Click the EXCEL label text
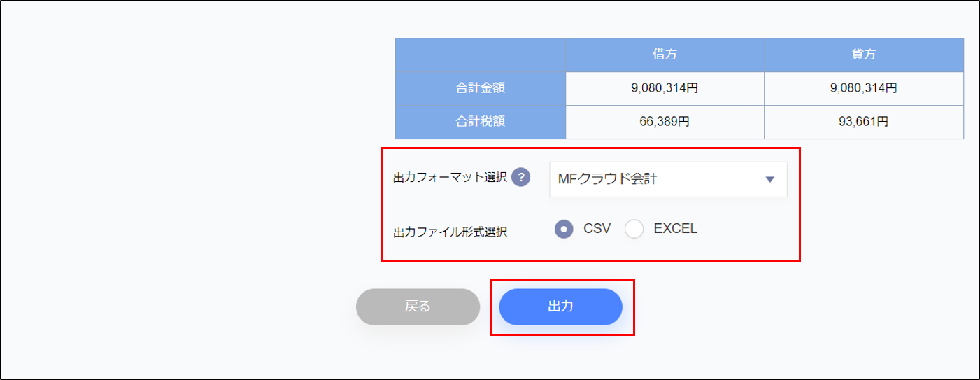Viewport: 980px width, 380px height. [675, 228]
